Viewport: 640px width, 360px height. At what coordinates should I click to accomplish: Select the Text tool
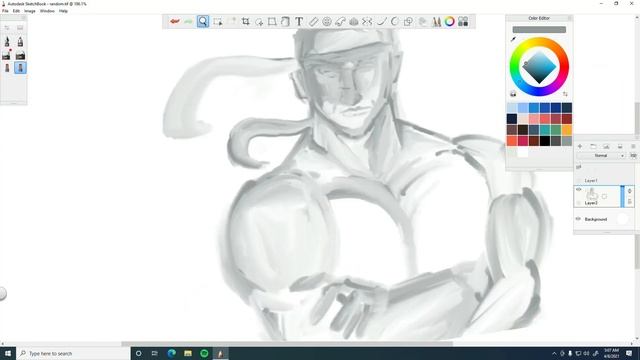(299, 22)
